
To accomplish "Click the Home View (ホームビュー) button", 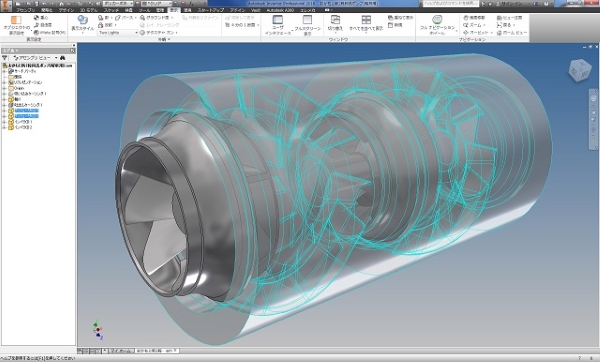I will (512, 33).
